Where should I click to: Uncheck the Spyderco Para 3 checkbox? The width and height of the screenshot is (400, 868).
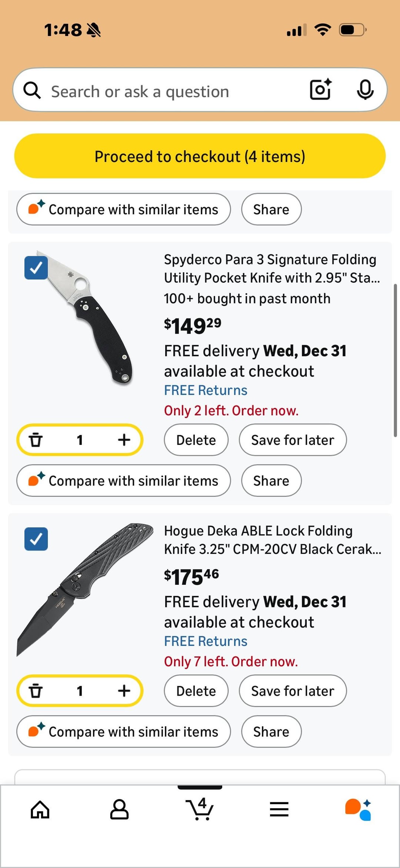click(36, 268)
